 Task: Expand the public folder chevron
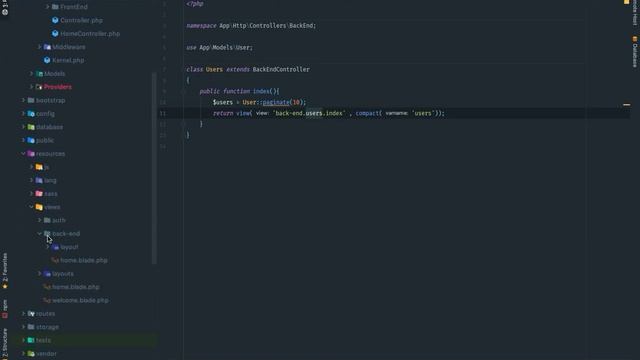(23, 140)
